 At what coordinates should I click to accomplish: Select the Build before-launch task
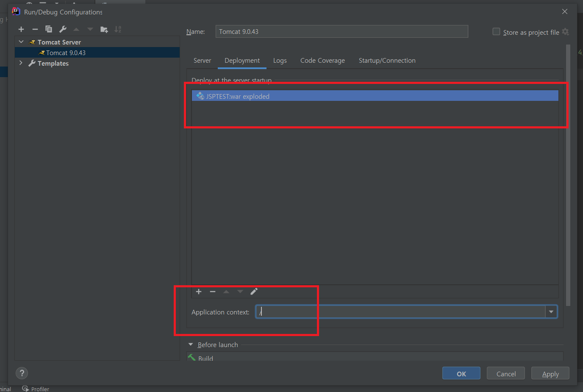click(375, 357)
